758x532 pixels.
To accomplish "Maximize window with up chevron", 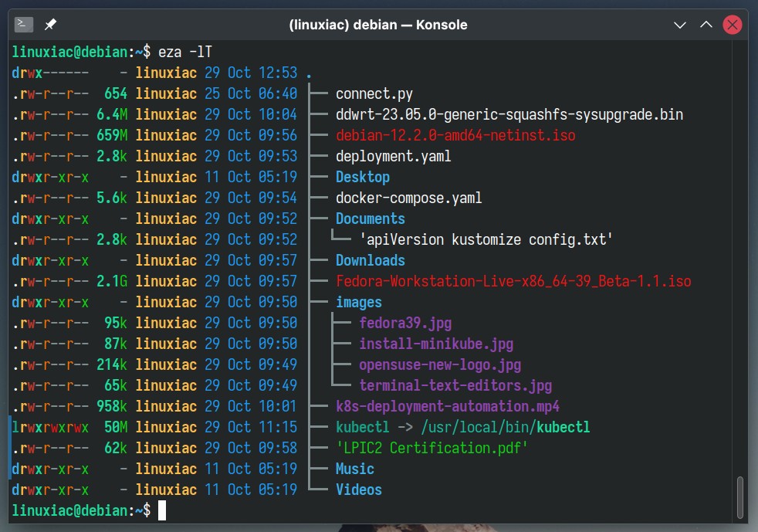I will [x=706, y=24].
